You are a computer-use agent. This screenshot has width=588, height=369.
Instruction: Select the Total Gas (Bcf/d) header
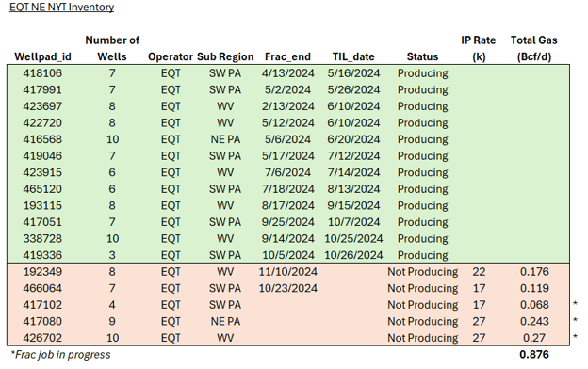(x=534, y=48)
